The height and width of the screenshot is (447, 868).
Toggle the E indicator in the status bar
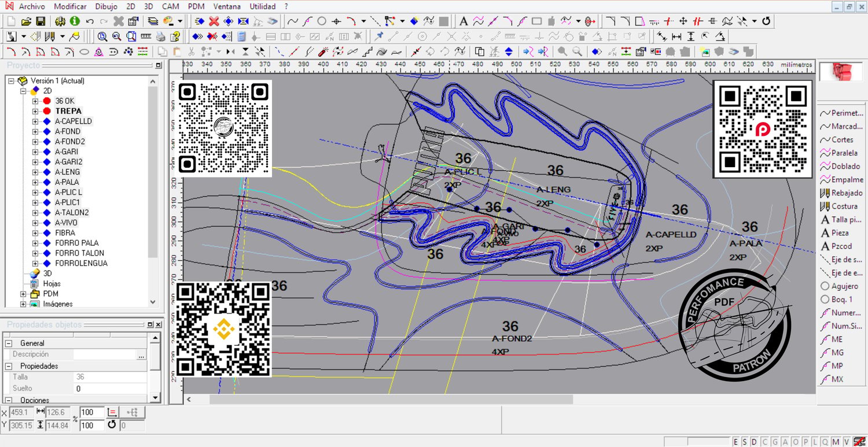coord(735,442)
